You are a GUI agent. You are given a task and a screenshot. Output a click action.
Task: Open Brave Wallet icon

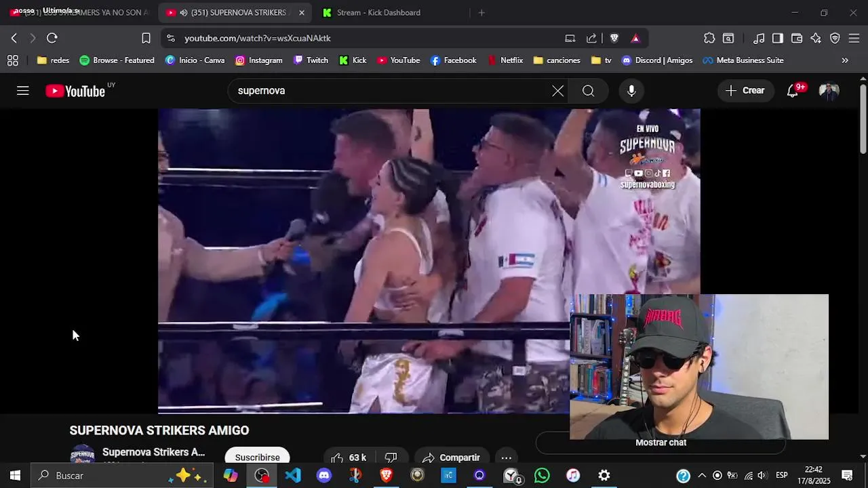click(x=797, y=38)
